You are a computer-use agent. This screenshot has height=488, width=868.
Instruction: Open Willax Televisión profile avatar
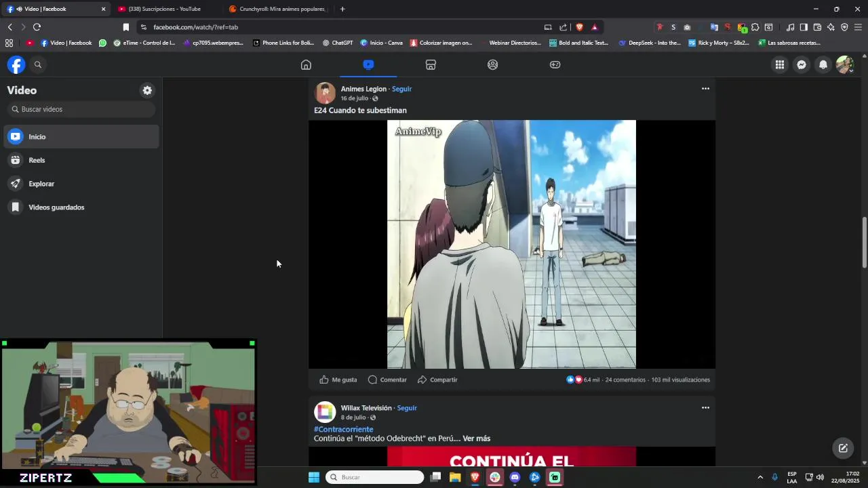pos(325,412)
